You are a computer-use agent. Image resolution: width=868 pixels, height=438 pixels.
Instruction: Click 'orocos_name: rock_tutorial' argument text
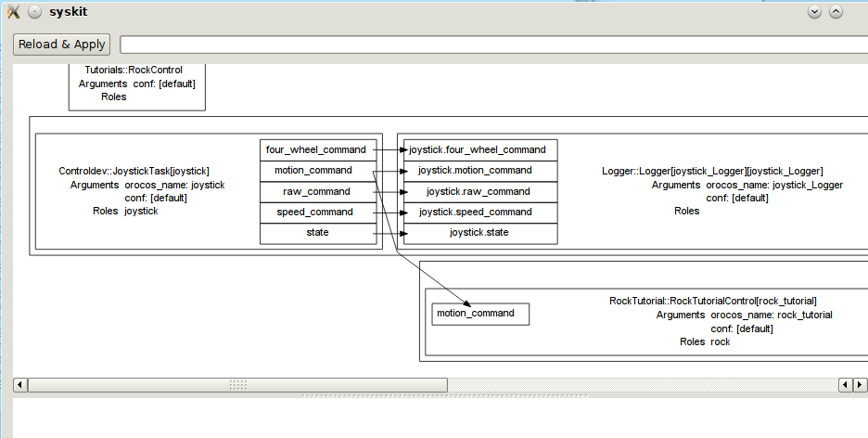[772, 316]
